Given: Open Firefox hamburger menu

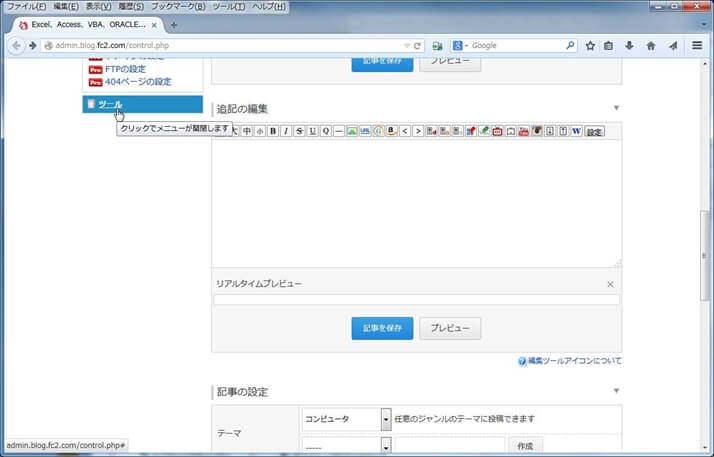Looking at the screenshot, I should (697, 45).
